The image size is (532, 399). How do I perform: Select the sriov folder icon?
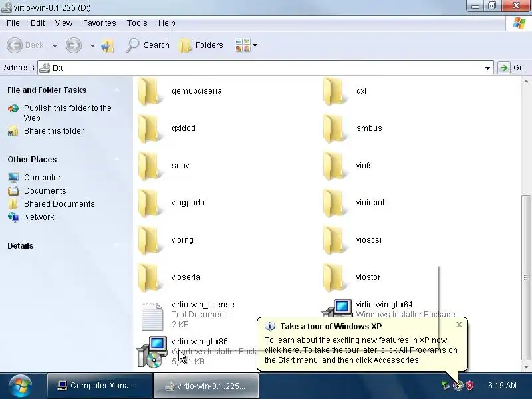tap(149, 166)
